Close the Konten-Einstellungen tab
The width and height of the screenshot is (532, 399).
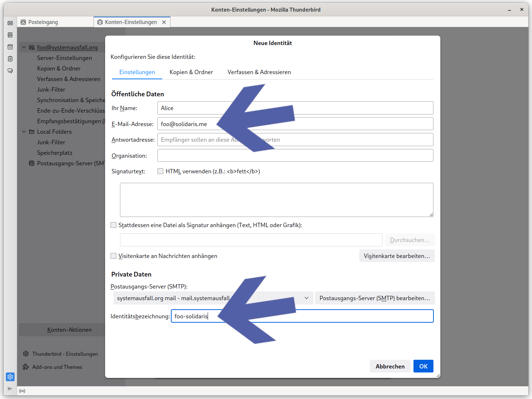pyautogui.click(x=164, y=22)
